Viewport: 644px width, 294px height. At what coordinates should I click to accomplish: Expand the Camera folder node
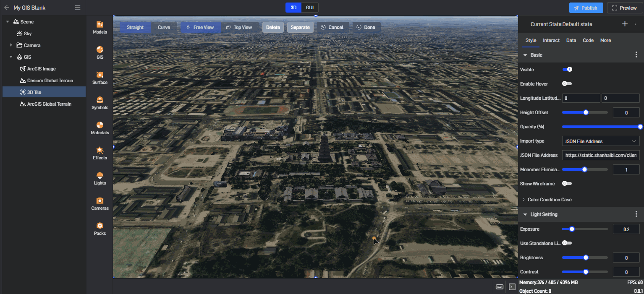point(11,45)
